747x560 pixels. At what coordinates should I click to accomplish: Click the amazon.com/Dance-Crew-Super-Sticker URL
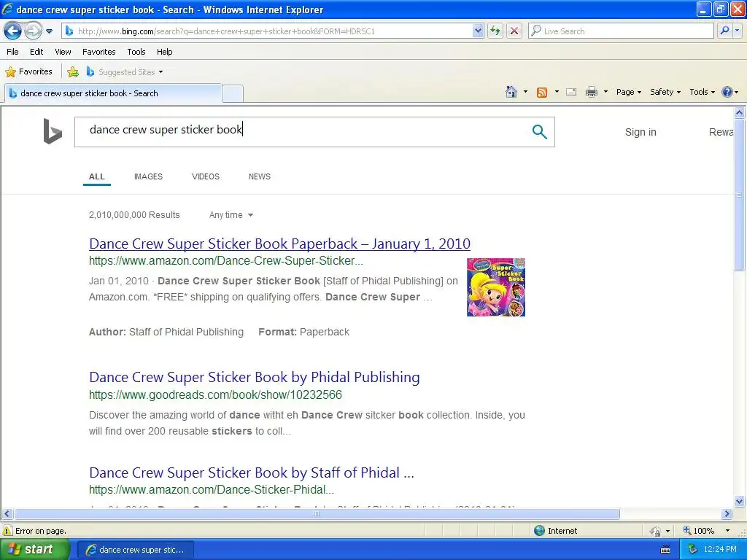[x=226, y=261]
